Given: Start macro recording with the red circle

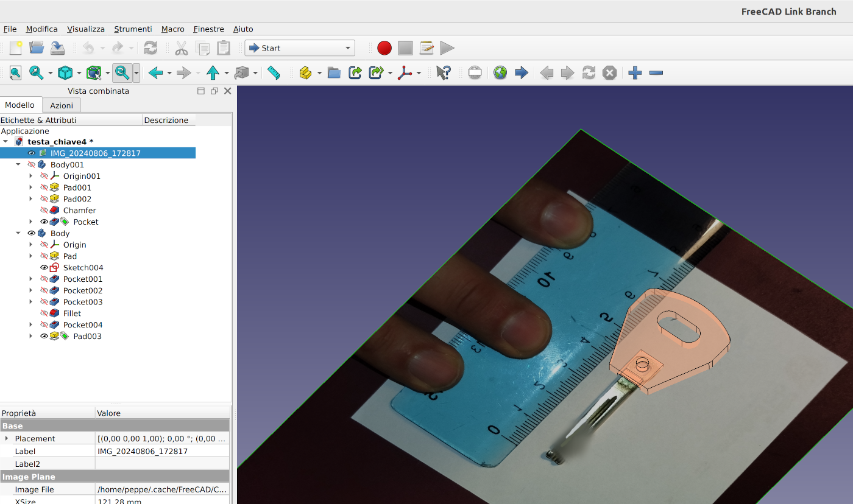Looking at the screenshot, I should [x=384, y=48].
